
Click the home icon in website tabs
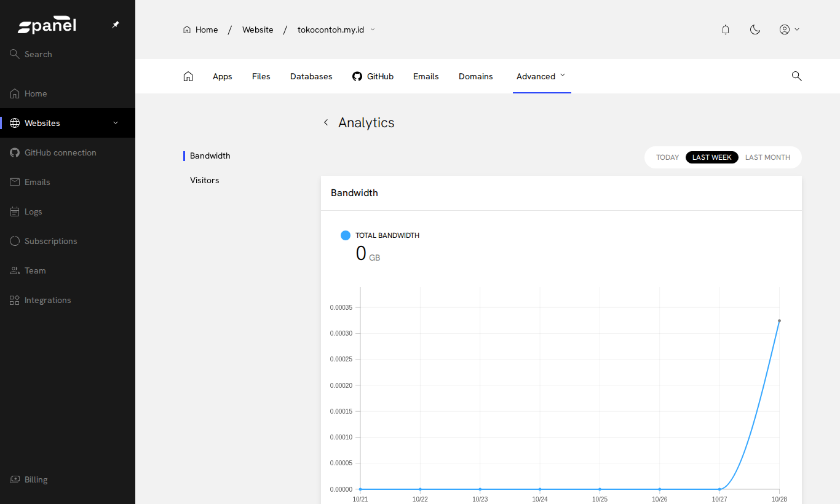(188, 76)
